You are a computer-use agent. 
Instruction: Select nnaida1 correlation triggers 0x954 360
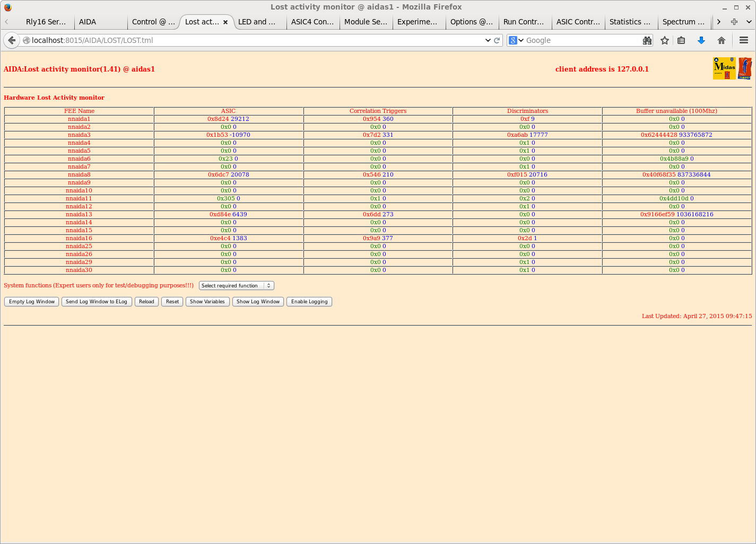coord(378,119)
